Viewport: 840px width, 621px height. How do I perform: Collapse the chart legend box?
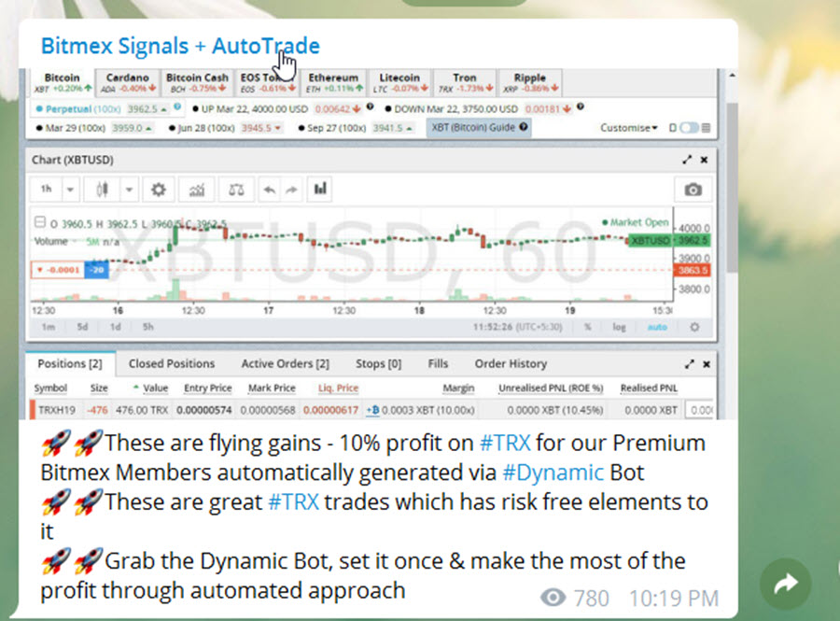pos(39,222)
